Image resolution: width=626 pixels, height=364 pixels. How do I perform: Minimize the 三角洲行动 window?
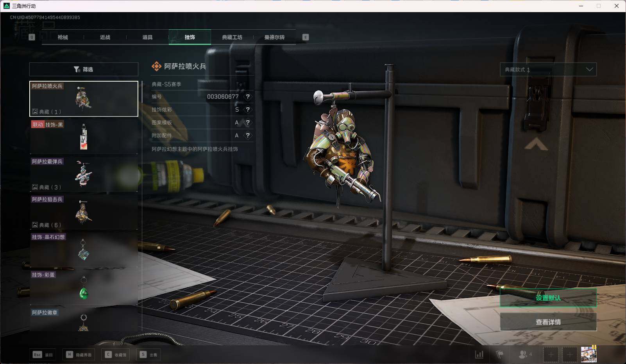tap(581, 6)
